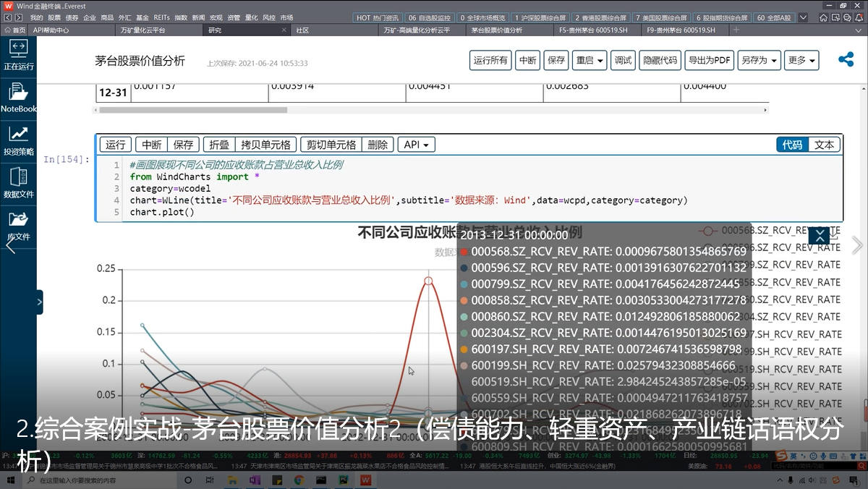Click the Sogou input method icon

click(x=780, y=456)
